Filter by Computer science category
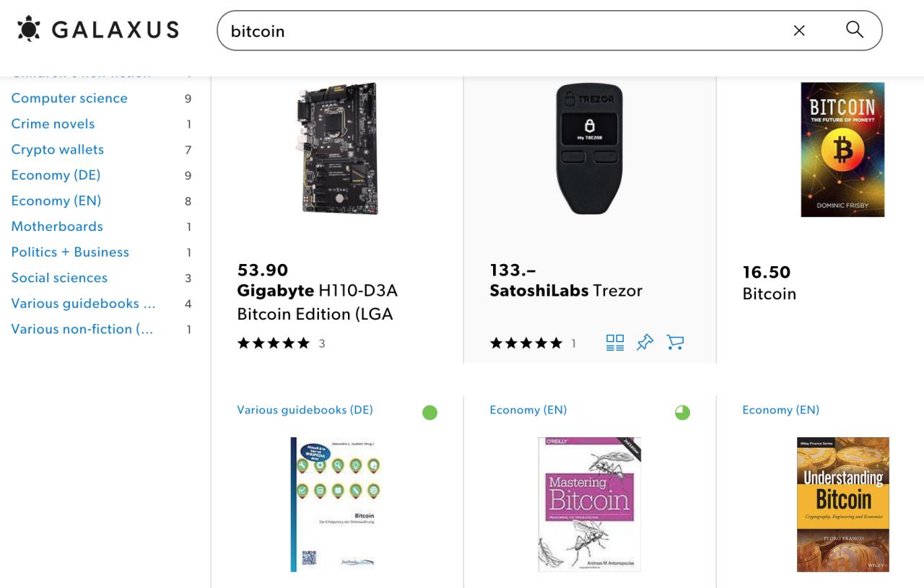Image resolution: width=924 pixels, height=588 pixels. [x=69, y=98]
